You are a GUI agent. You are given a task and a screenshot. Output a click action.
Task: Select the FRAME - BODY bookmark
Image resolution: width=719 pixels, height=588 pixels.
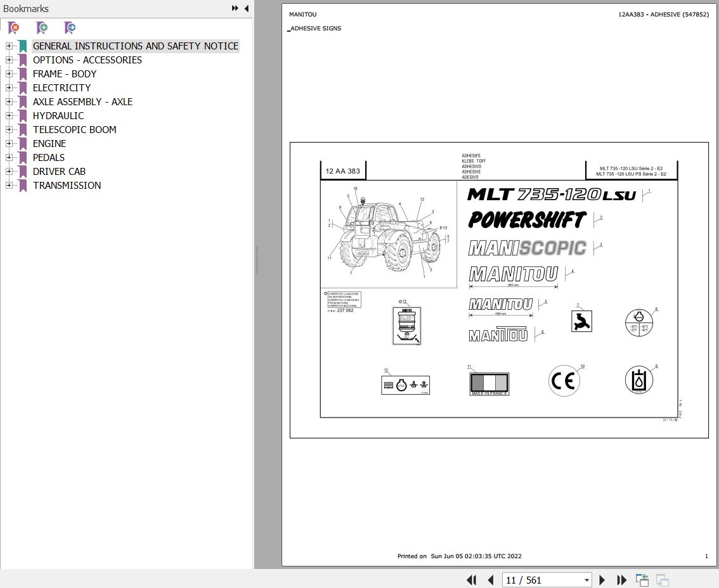65,73
